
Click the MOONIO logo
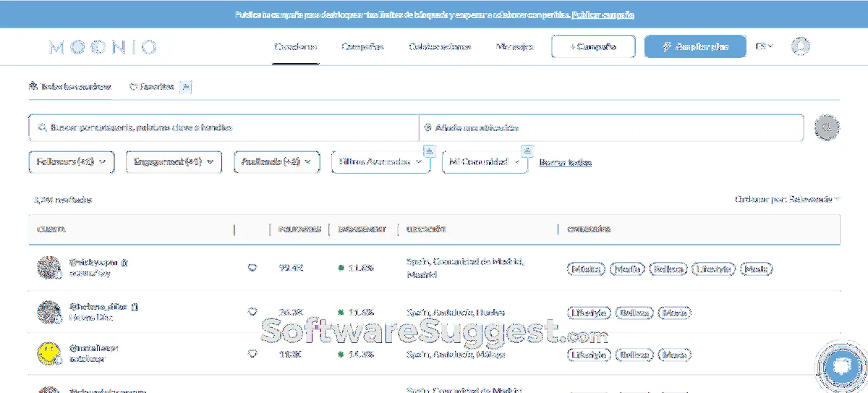pyautogui.click(x=103, y=47)
